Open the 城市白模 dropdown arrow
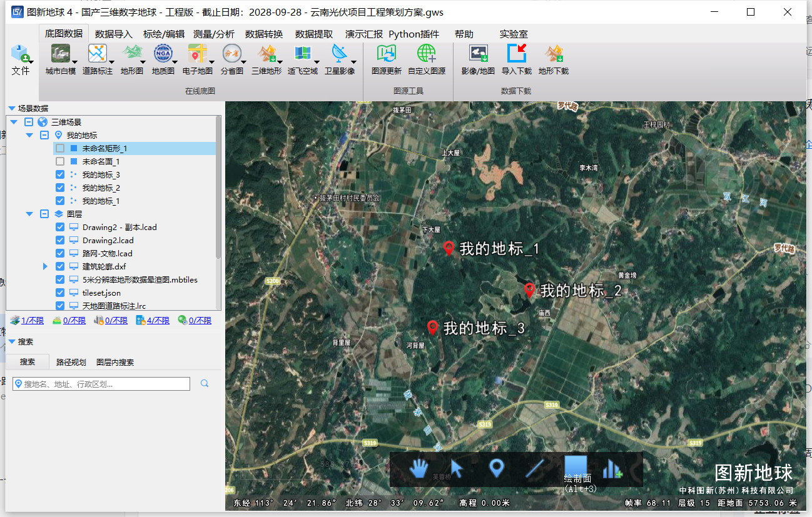Viewport: 812px width, 517px height. tap(75, 62)
